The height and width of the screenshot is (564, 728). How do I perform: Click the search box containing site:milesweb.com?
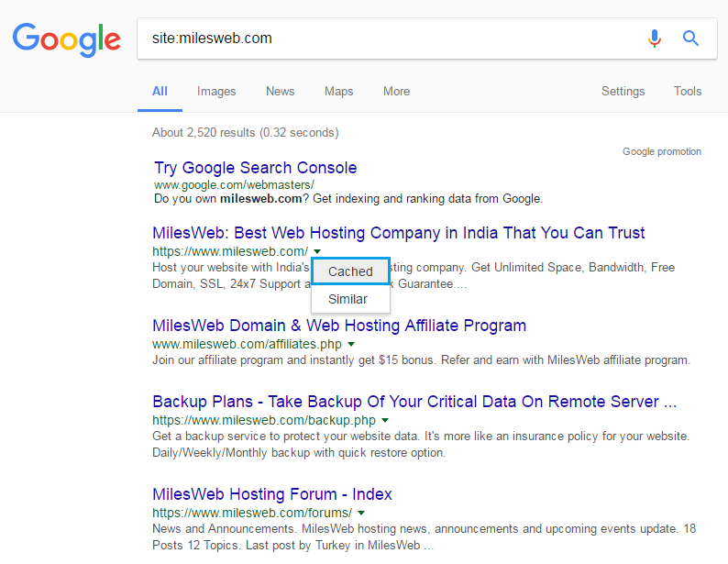coord(385,39)
